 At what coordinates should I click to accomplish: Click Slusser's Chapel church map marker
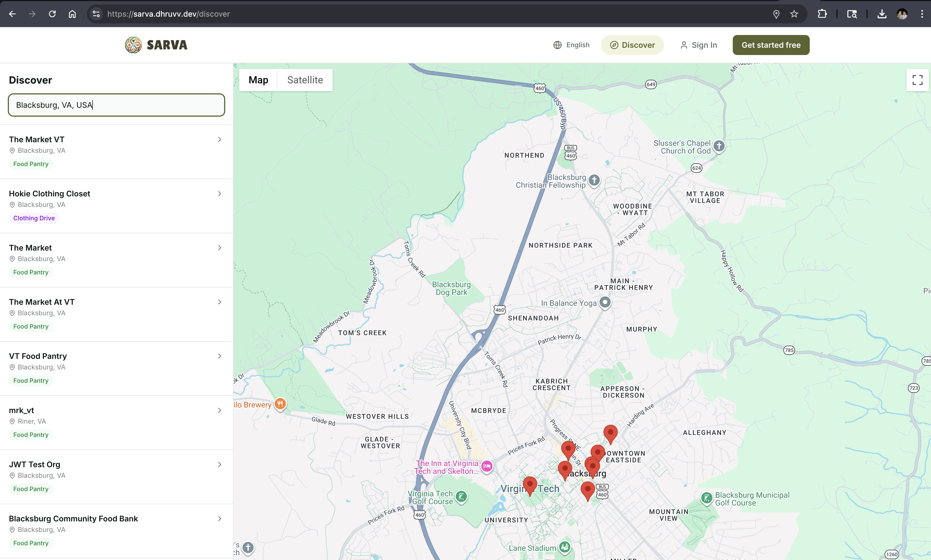coord(719,146)
